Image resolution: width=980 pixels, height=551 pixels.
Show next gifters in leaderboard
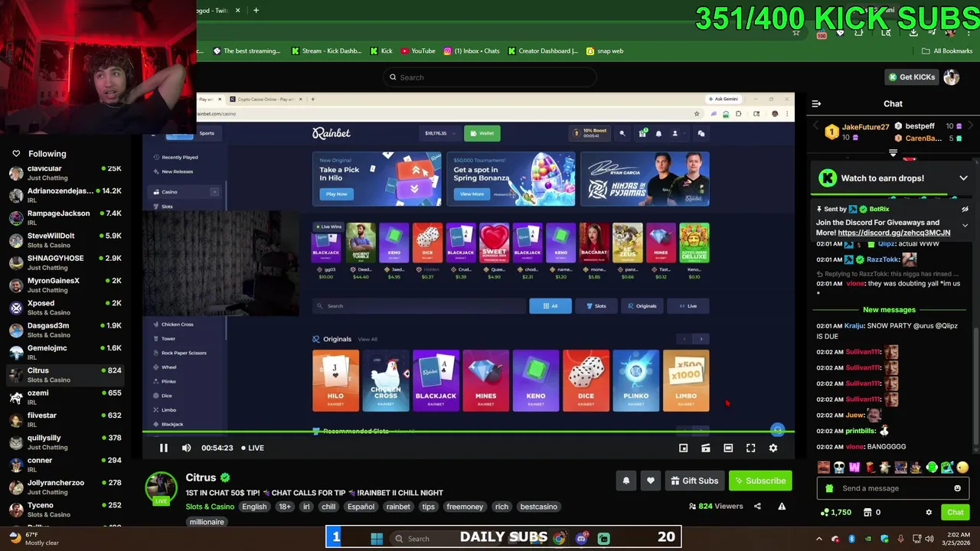point(971,126)
